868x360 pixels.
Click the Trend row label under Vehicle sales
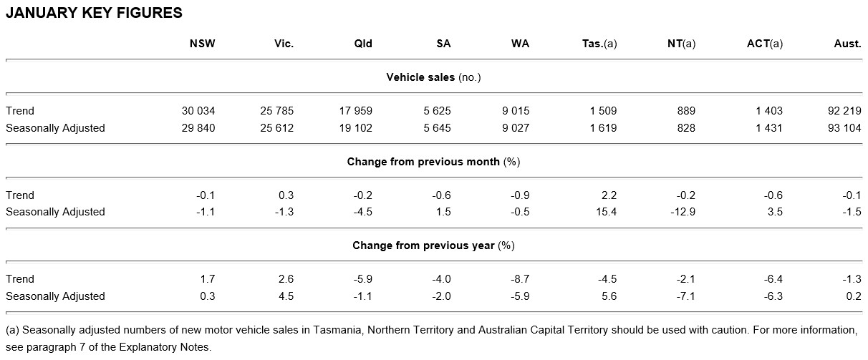click(x=20, y=111)
